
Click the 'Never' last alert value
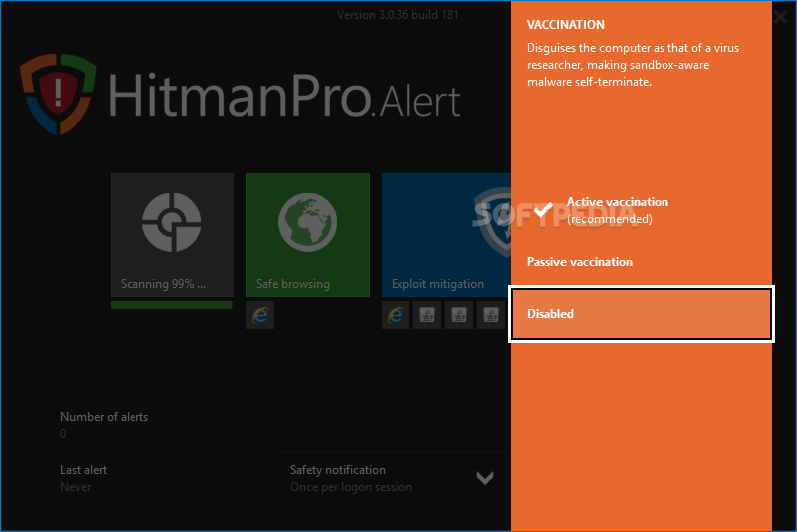(x=76, y=487)
